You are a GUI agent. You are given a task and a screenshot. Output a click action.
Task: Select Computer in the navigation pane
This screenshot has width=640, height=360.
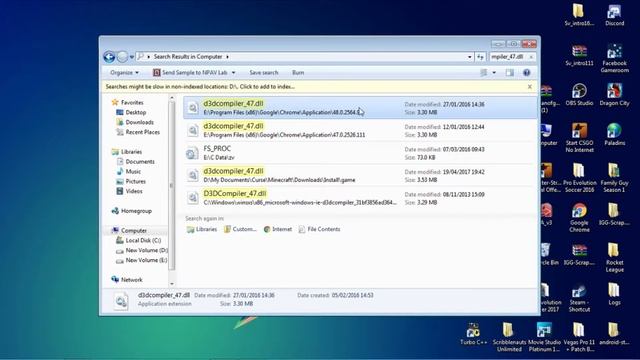coord(129,231)
